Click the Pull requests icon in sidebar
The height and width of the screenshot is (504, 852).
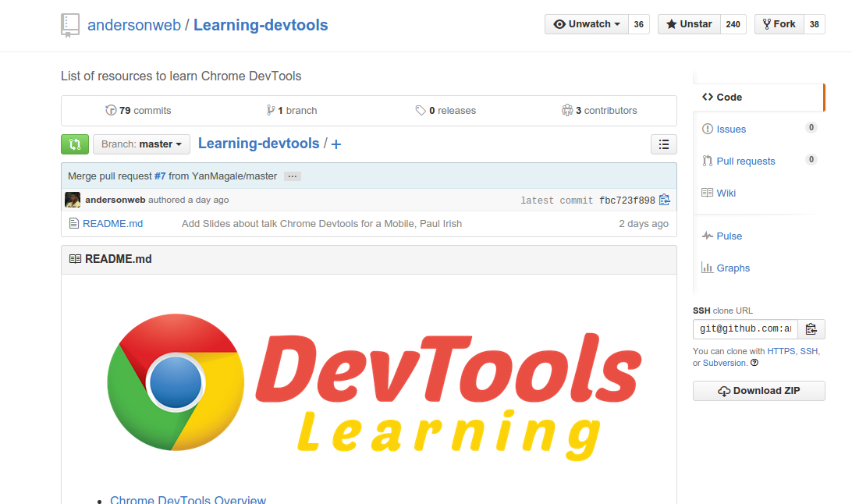coord(708,161)
